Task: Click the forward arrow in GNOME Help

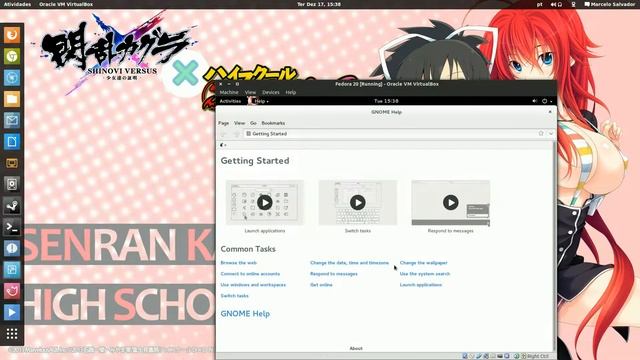Action: 236,134
